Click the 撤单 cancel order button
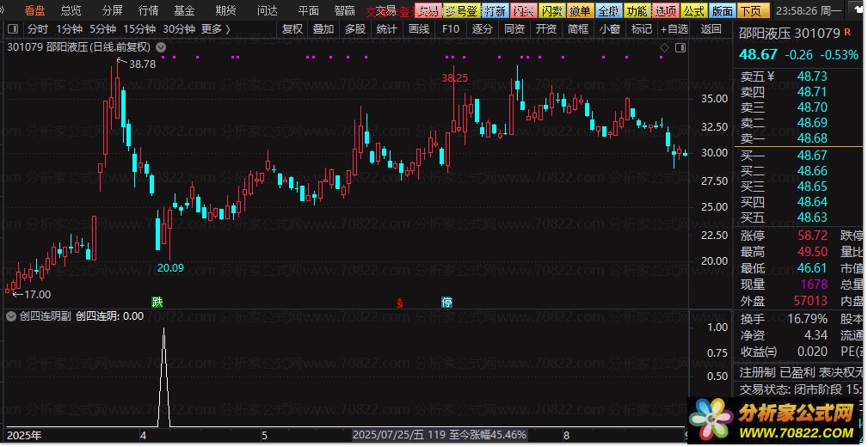This screenshot has width=868, height=447. pos(580,10)
